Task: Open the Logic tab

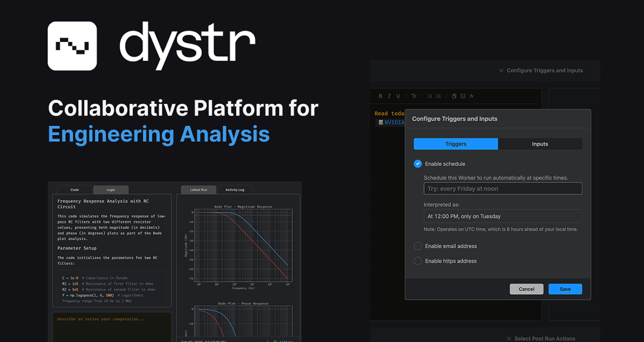Action: coord(111,190)
